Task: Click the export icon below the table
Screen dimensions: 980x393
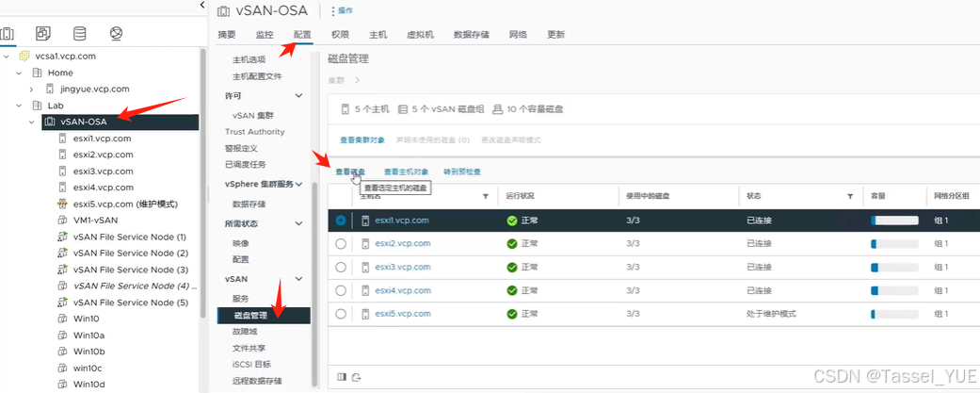Action: [x=357, y=377]
